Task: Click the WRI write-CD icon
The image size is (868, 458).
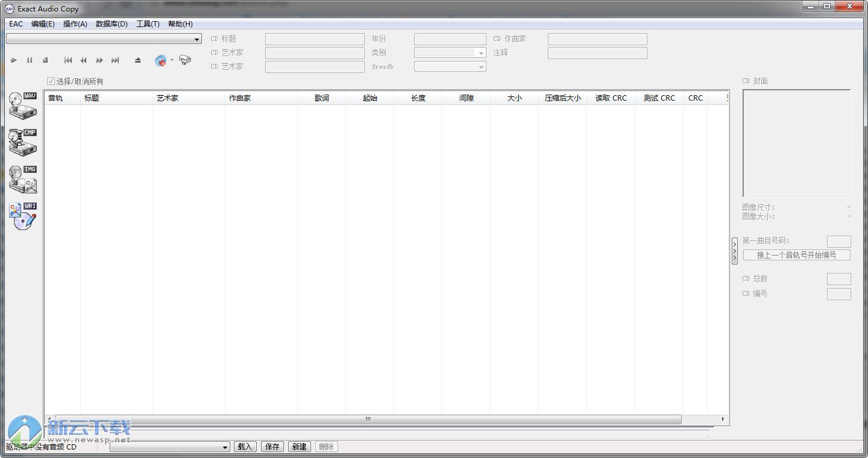Action: coord(23,216)
